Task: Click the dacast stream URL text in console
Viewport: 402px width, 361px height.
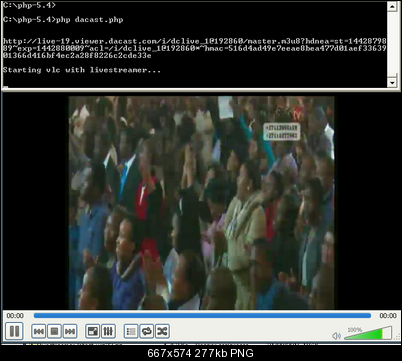Action: pyautogui.click(x=195, y=48)
